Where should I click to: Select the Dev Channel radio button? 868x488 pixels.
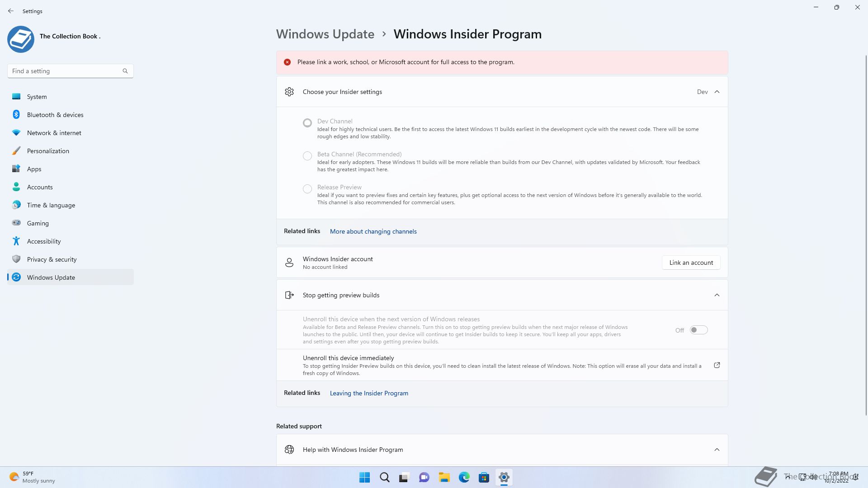tap(307, 122)
